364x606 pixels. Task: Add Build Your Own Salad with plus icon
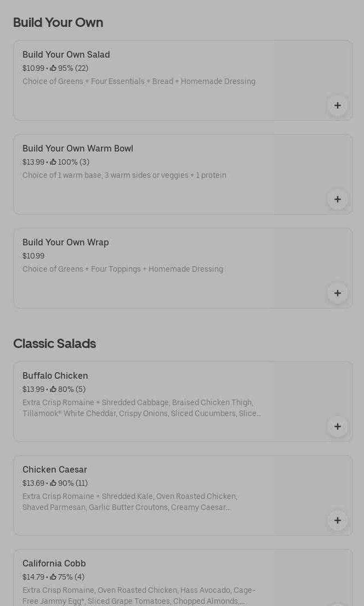click(x=337, y=105)
